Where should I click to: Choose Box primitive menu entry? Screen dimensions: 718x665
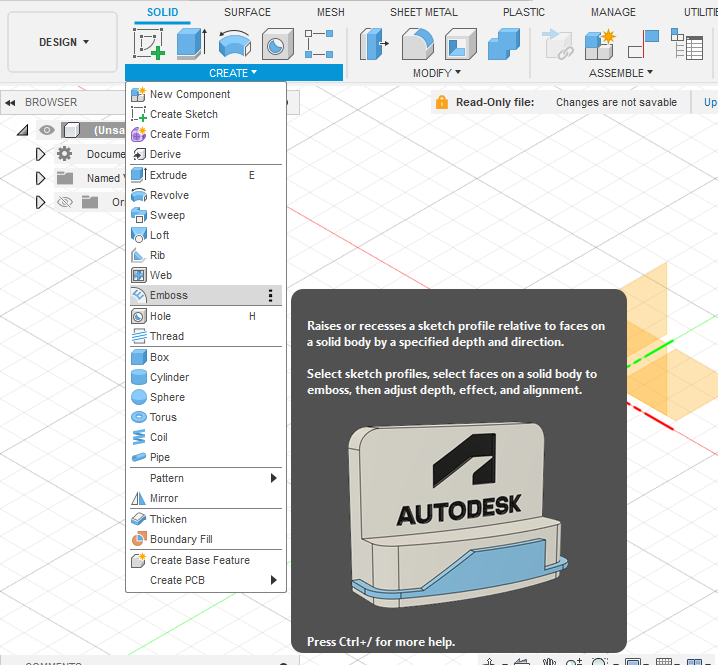[206, 357]
